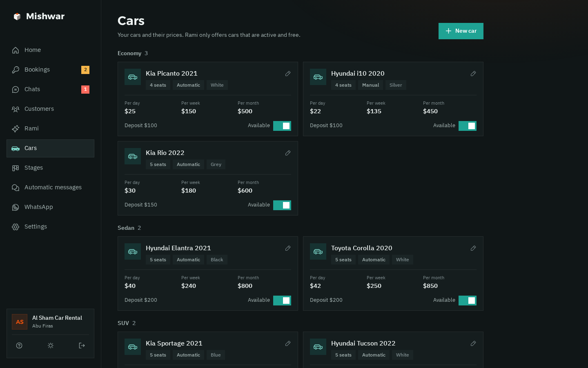Open edit for Toyota Corolla 2020
588x368 pixels.
point(473,248)
